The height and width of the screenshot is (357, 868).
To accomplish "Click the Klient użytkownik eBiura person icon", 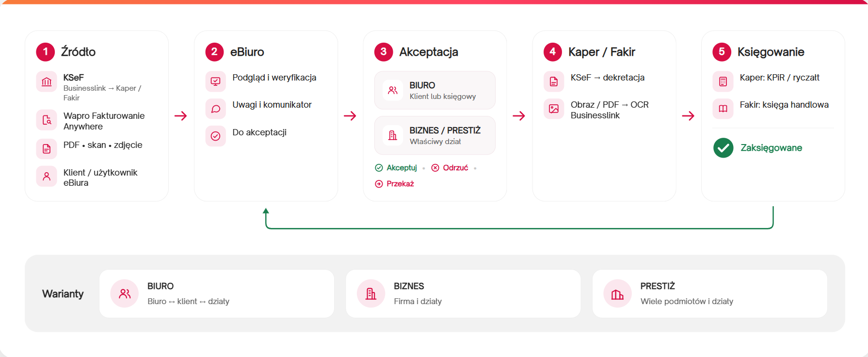I will [47, 176].
